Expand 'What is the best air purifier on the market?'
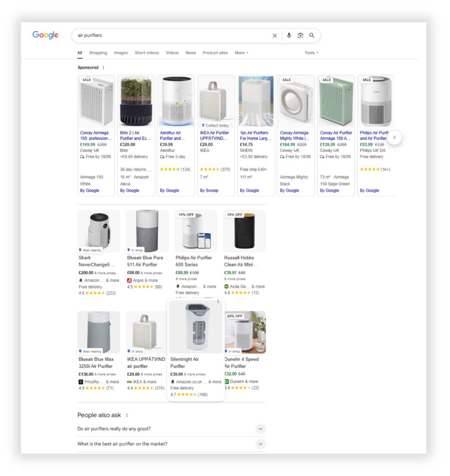450x476 pixels. [260, 444]
